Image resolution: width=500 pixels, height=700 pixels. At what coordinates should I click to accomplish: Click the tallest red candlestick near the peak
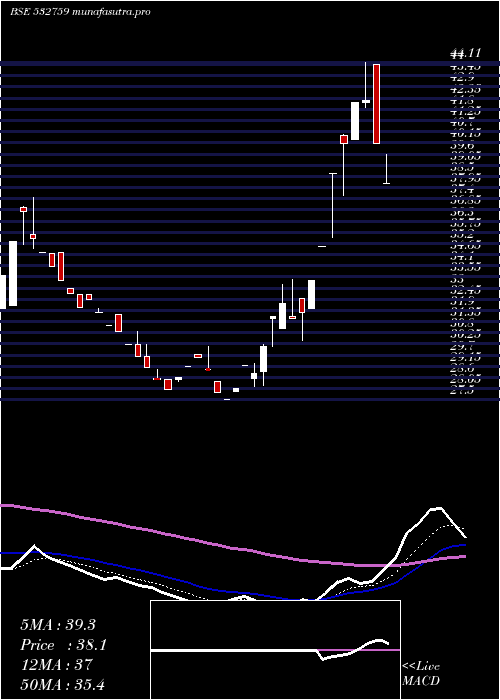coord(376,104)
